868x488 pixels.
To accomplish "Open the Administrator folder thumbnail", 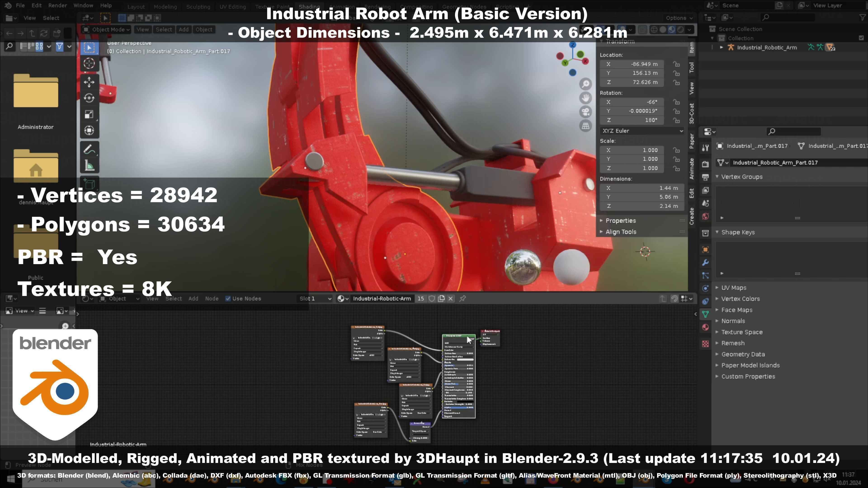I will click(x=36, y=91).
